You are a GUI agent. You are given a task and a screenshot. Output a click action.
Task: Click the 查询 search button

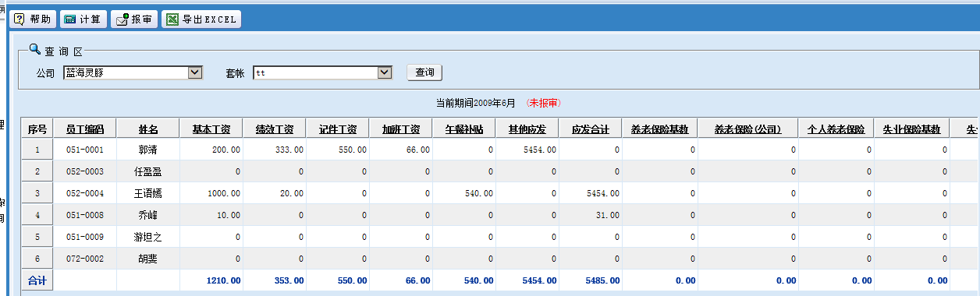tap(424, 72)
